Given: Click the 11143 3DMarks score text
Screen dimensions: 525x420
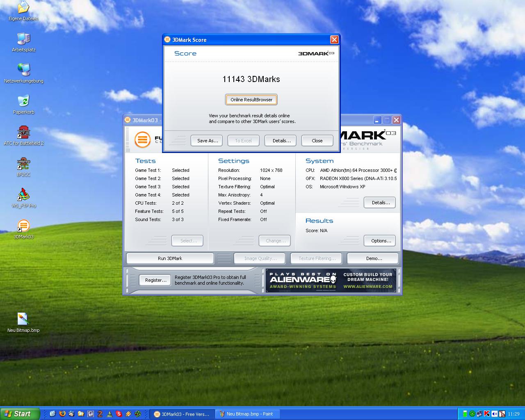Looking at the screenshot, I should (251, 79).
